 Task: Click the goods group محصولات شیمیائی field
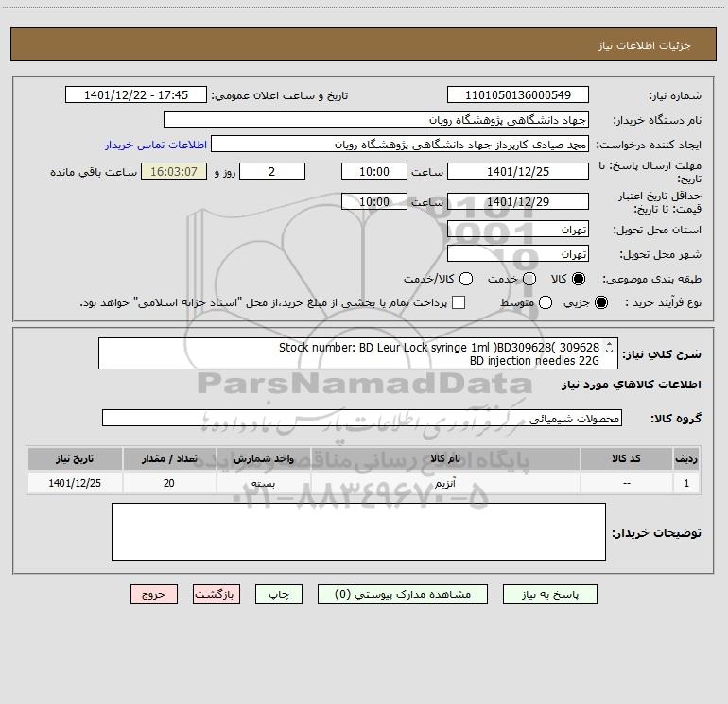click(x=362, y=418)
